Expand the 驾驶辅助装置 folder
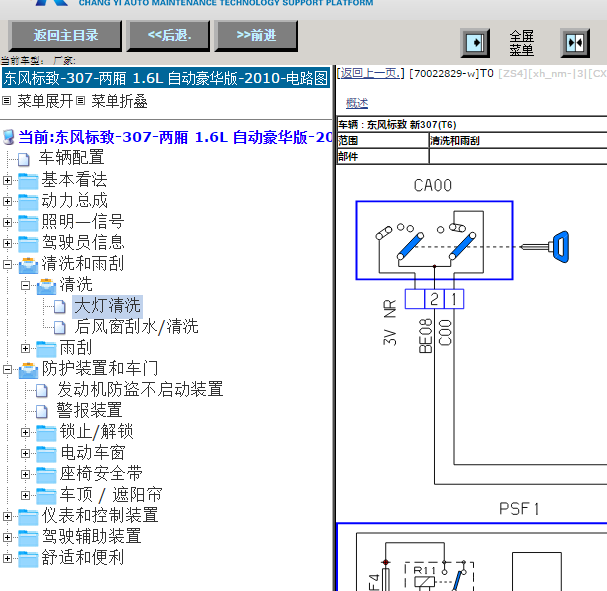The image size is (607, 591). (x=7, y=537)
